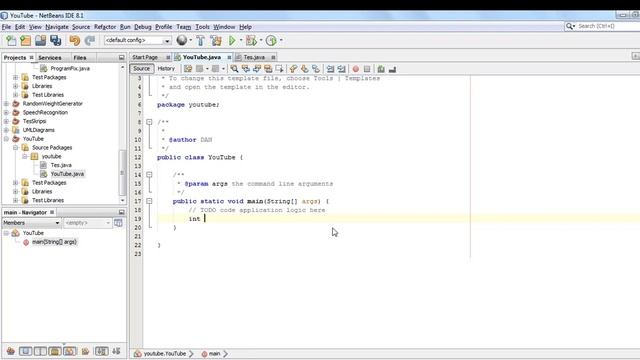Select Tes.java in the project tree
Image resolution: width=640 pixels, height=360 pixels.
pyautogui.click(x=61, y=165)
